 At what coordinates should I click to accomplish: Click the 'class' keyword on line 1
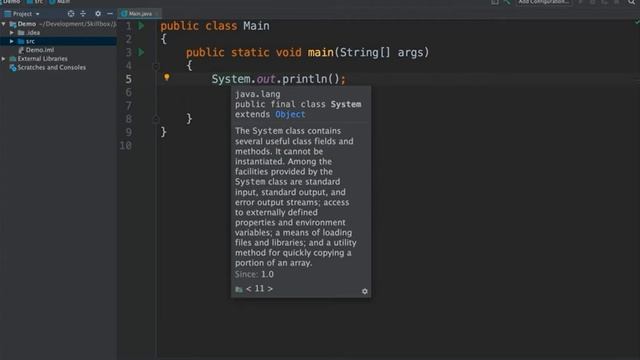(221, 26)
